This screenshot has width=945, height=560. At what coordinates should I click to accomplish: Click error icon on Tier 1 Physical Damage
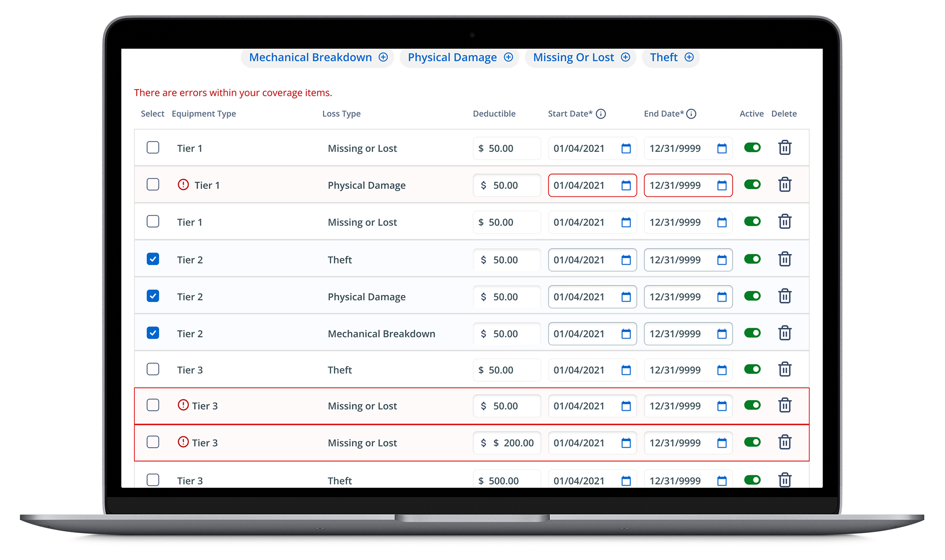point(183,185)
